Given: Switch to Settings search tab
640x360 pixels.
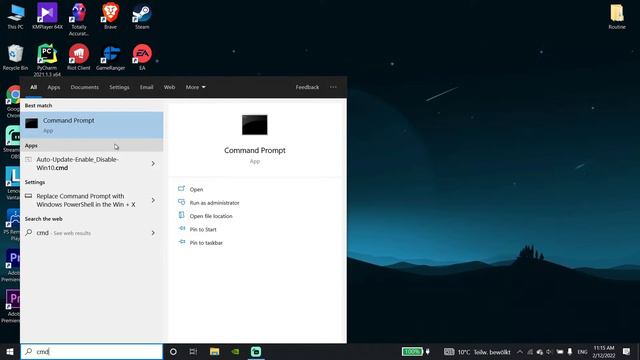Looking at the screenshot, I should click(x=119, y=87).
